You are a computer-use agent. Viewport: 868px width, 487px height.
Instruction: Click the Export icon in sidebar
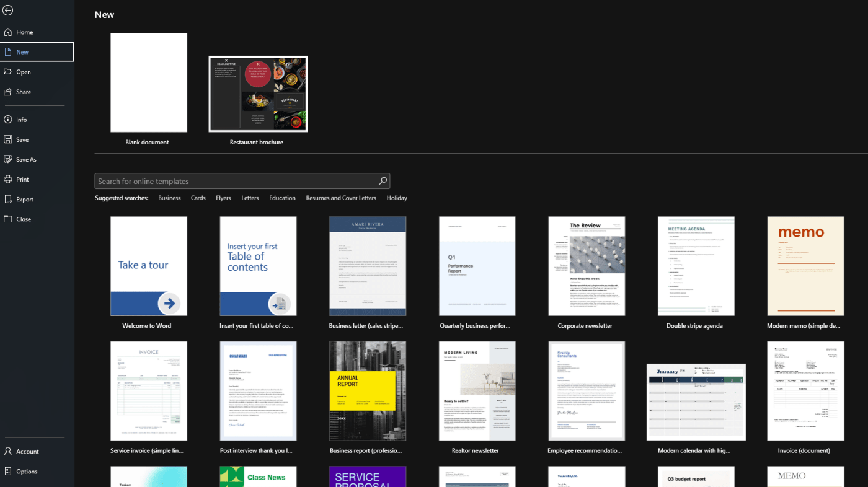tap(8, 199)
